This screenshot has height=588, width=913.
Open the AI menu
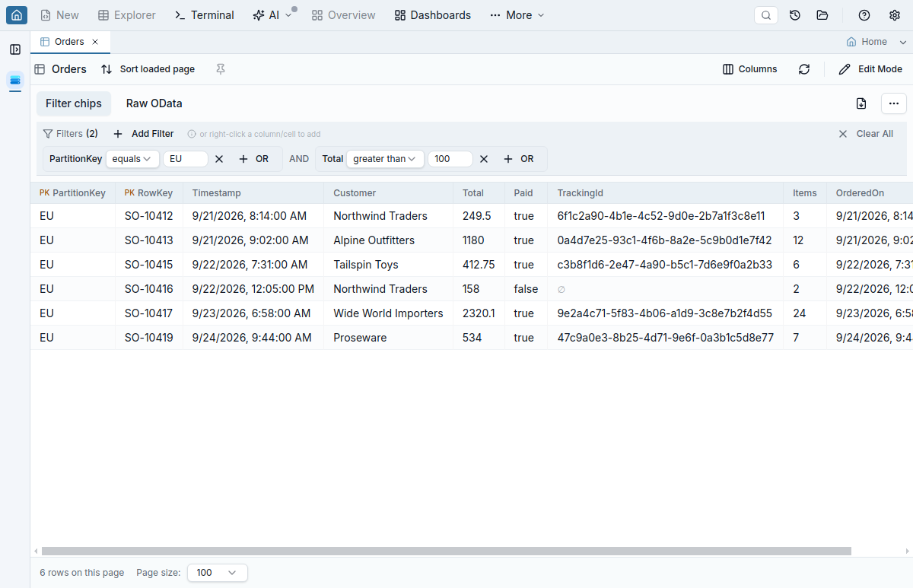(272, 15)
